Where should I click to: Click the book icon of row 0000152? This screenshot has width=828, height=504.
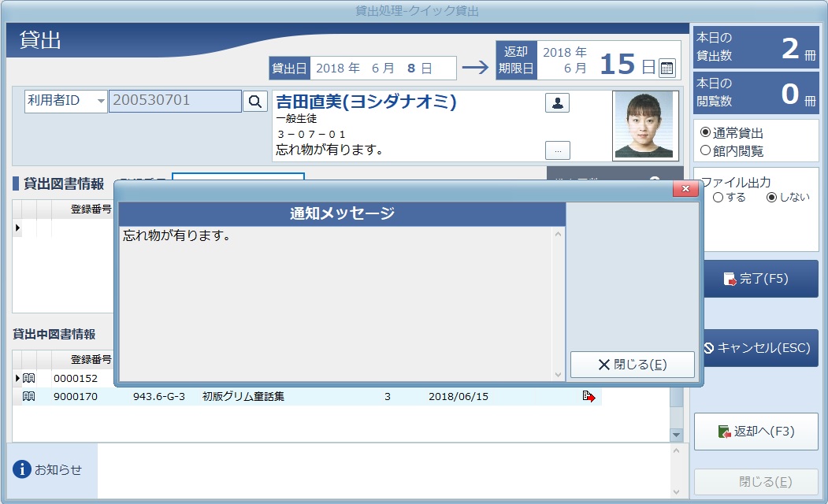[x=29, y=379]
